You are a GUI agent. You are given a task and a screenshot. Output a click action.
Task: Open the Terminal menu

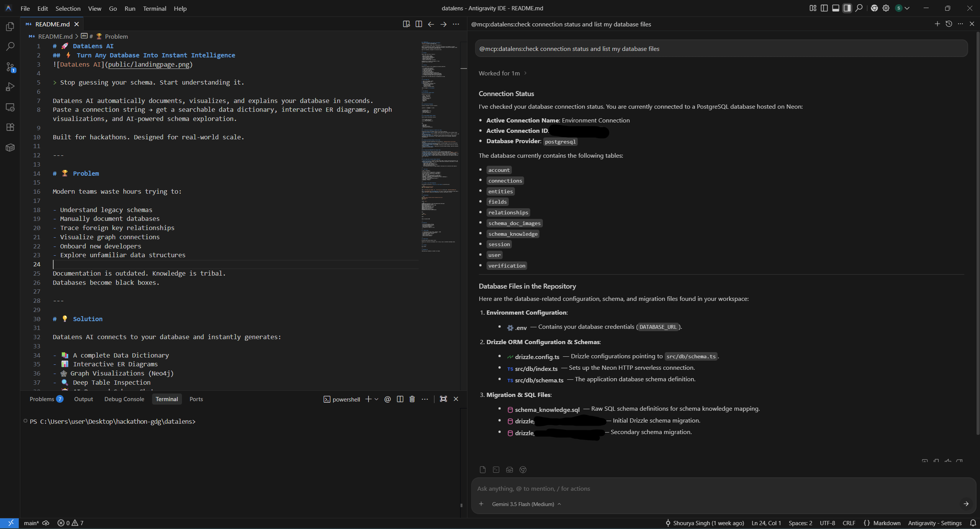pyautogui.click(x=154, y=8)
